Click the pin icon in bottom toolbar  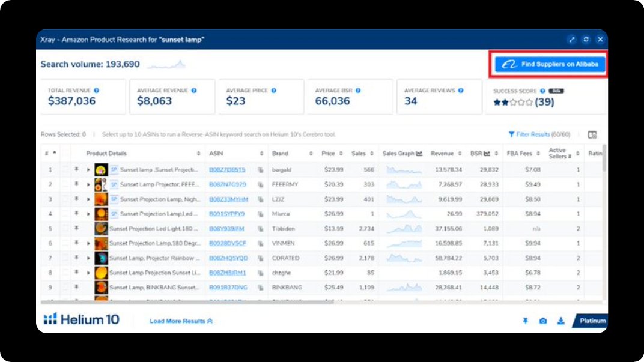click(525, 321)
